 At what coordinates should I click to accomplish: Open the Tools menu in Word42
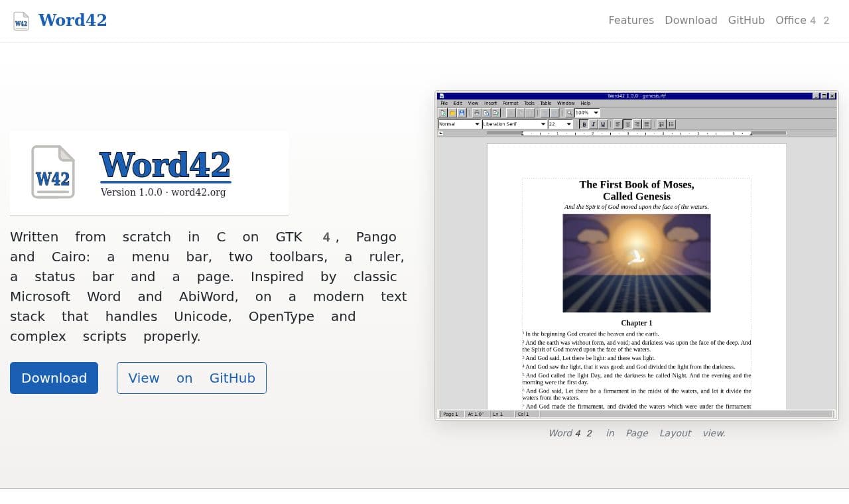529,103
